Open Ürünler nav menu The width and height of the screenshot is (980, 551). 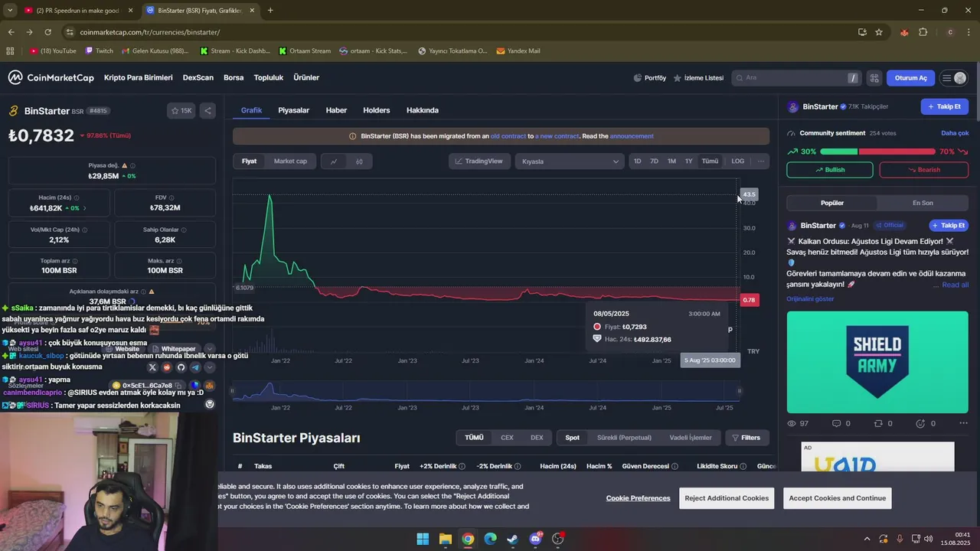point(306,78)
